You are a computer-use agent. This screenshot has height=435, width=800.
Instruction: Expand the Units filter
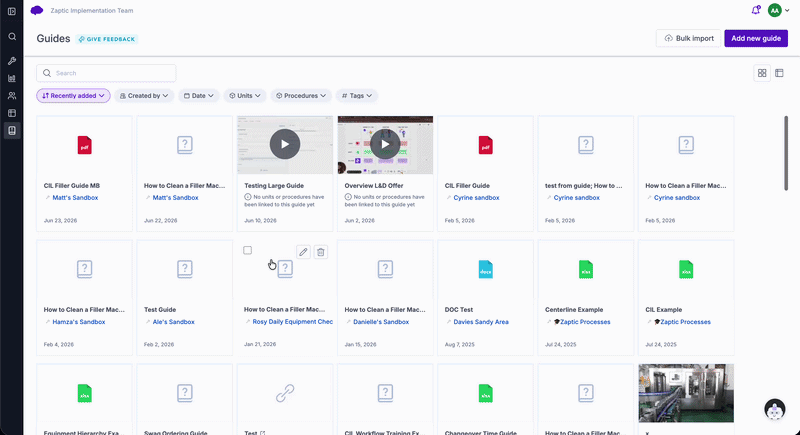click(x=245, y=95)
